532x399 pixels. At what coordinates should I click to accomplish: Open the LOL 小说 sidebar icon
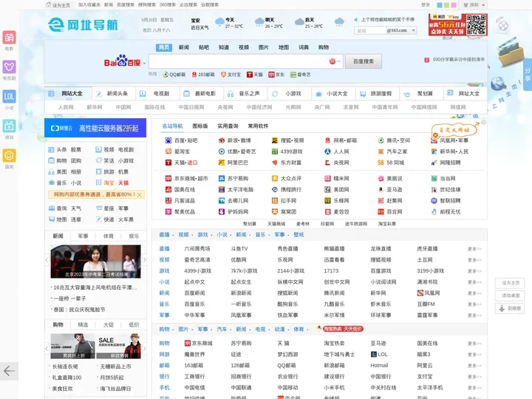click(x=9, y=96)
